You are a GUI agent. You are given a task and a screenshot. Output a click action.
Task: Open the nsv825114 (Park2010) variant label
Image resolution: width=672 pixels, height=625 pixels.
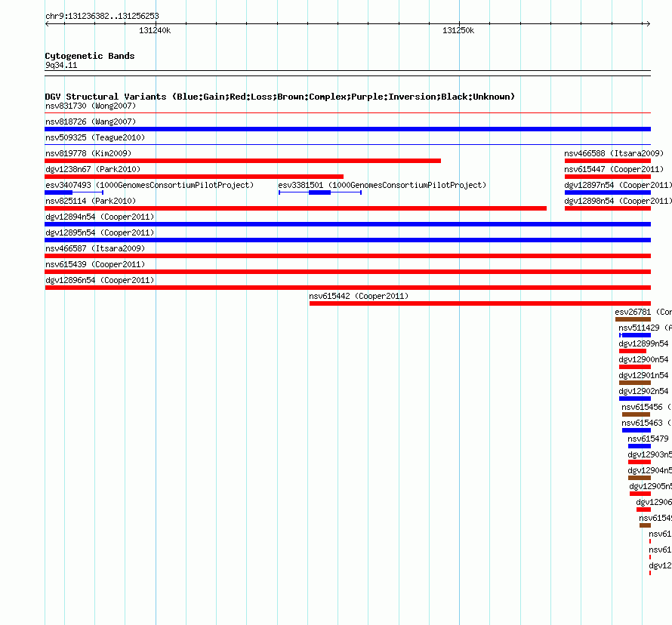(91, 201)
